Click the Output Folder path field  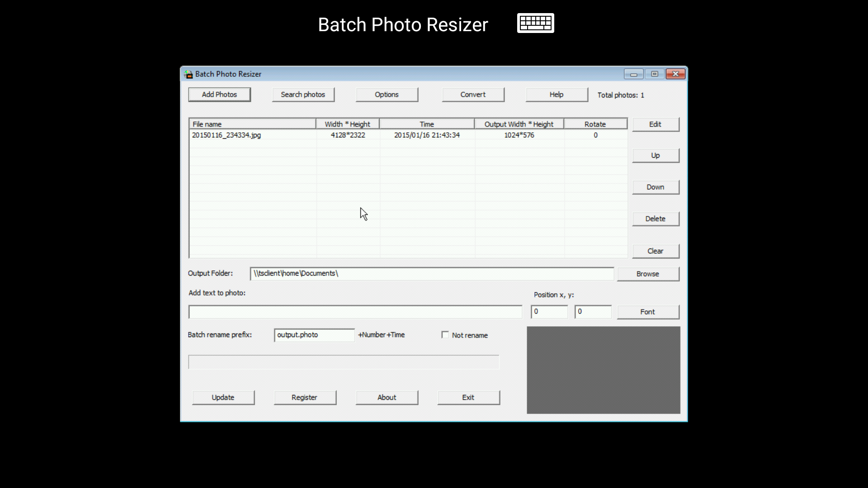coord(432,273)
